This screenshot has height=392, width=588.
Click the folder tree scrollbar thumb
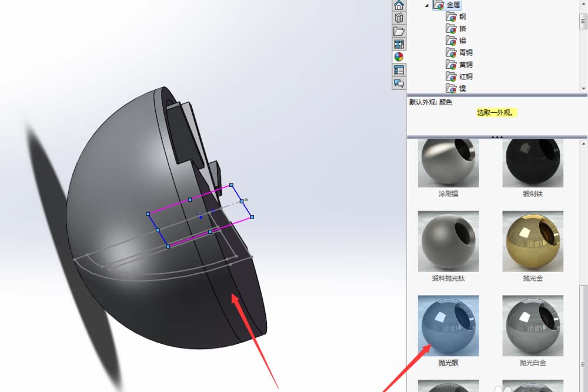tap(583, 21)
